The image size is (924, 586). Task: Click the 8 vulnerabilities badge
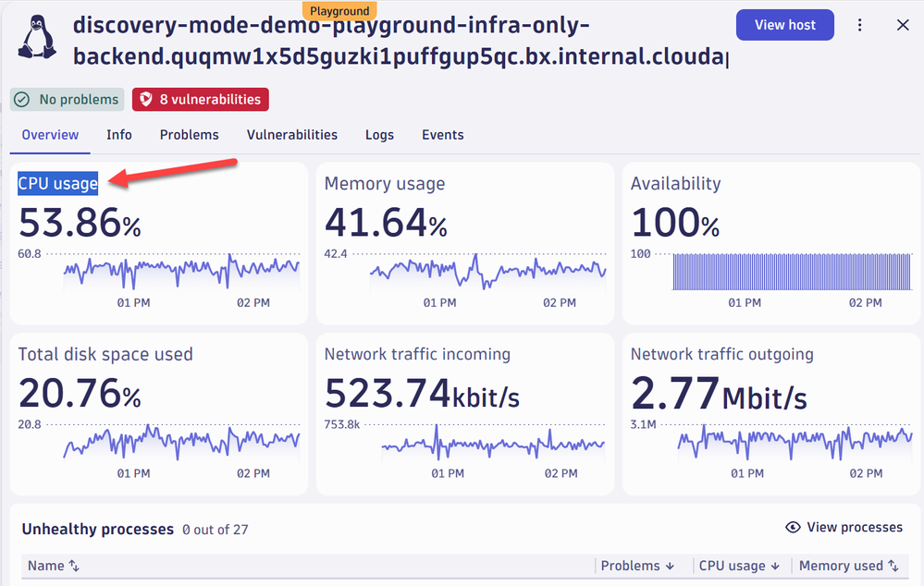201,99
